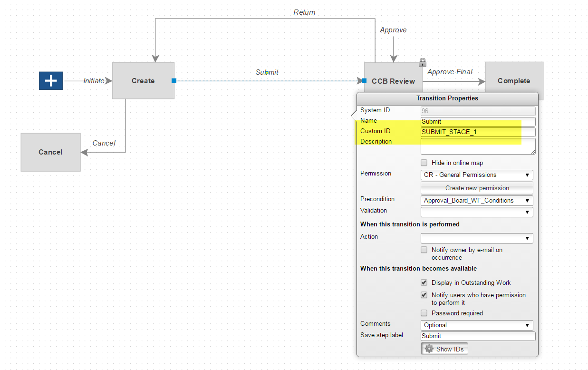Select the blue plus start node
The width and height of the screenshot is (588, 370).
(x=50, y=81)
